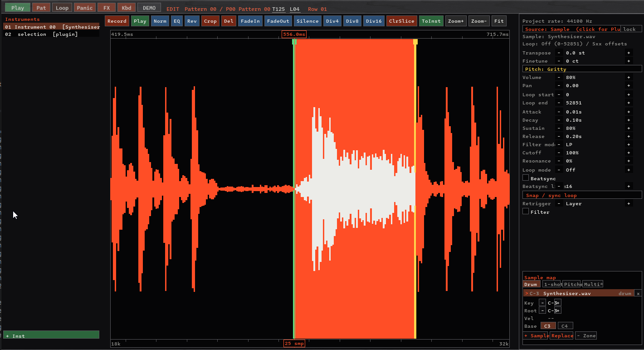
Task: Click the green selection start marker
Action: pyautogui.click(x=294, y=42)
